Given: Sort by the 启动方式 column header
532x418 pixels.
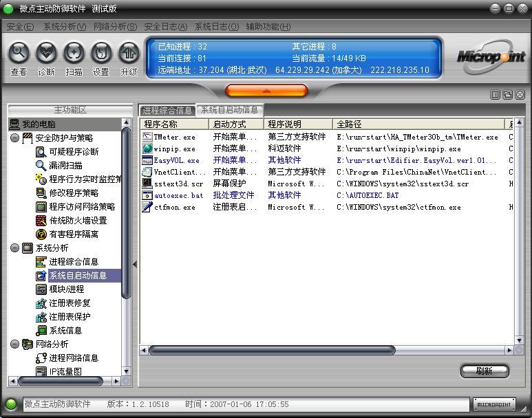Looking at the screenshot, I should pyautogui.click(x=236, y=124).
